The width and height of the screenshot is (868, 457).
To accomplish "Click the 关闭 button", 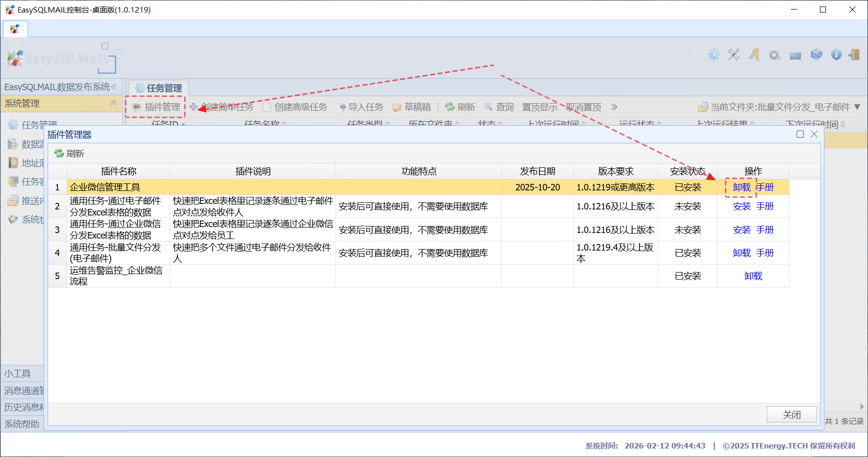I will (791, 414).
